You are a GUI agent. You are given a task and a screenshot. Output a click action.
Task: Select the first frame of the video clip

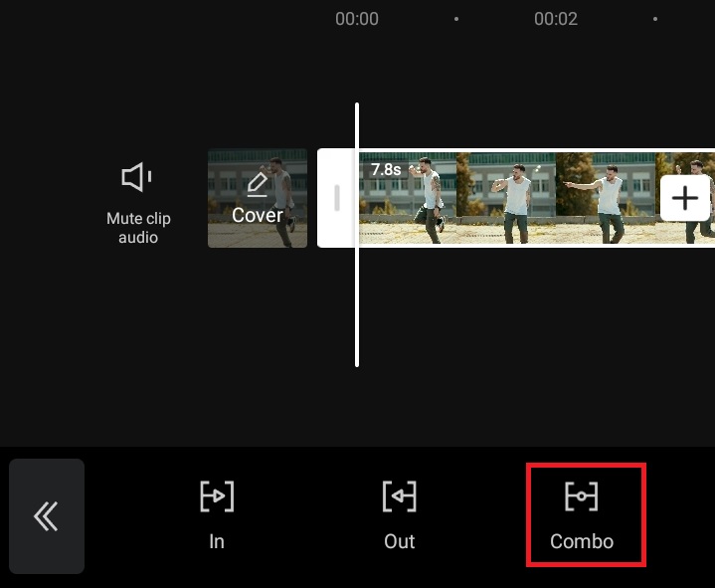[408, 198]
